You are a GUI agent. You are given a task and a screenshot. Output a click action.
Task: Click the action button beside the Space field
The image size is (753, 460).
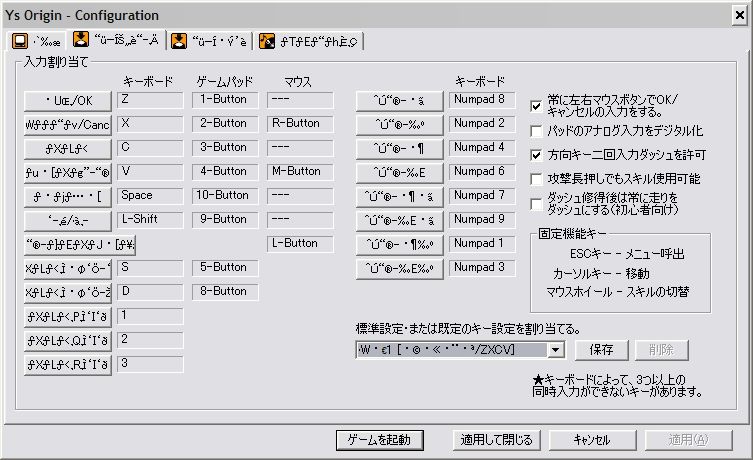click(x=68, y=197)
